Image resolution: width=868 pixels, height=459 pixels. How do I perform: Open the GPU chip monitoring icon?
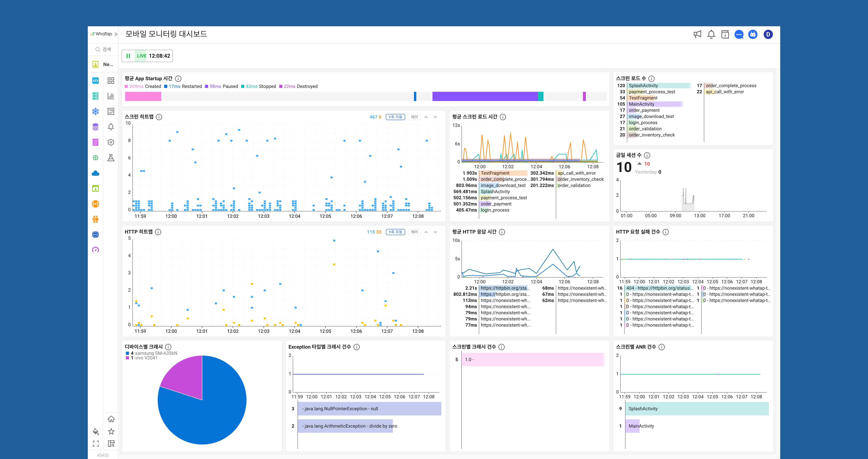point(95,234)
